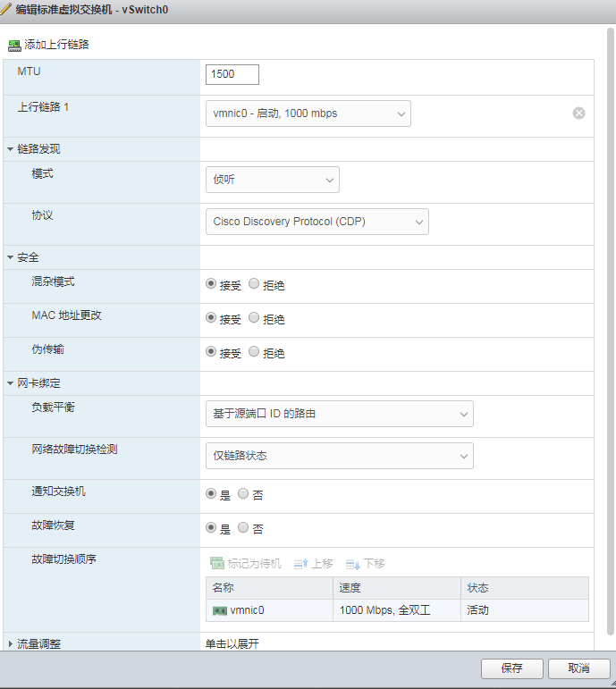This screenshot has width=616, height=689.
Task: Set MAC 地址更改 to Reject (拒绝)
Action: [x=254, y=318]
